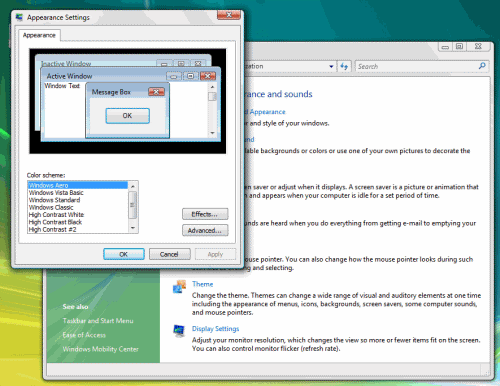Open Taskbar and Start Menu link
The image size is (500, 386).
(98, 321)
